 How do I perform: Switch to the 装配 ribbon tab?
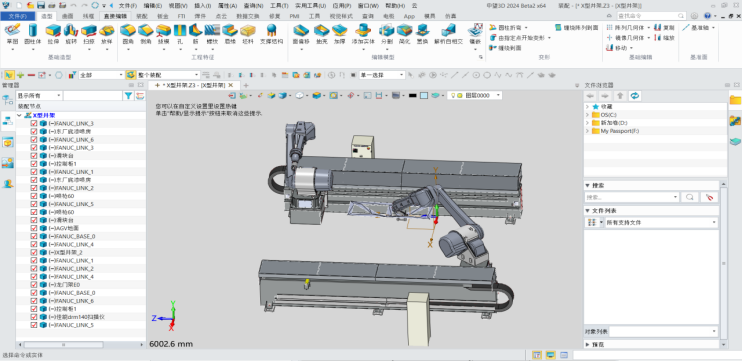point(142,16)
